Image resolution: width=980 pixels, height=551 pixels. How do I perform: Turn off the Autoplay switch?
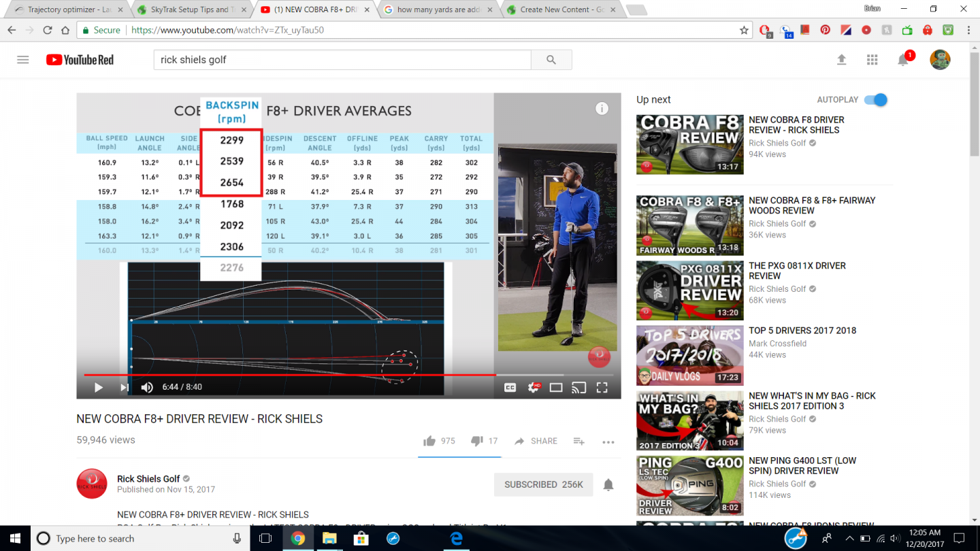coord(876,100)
